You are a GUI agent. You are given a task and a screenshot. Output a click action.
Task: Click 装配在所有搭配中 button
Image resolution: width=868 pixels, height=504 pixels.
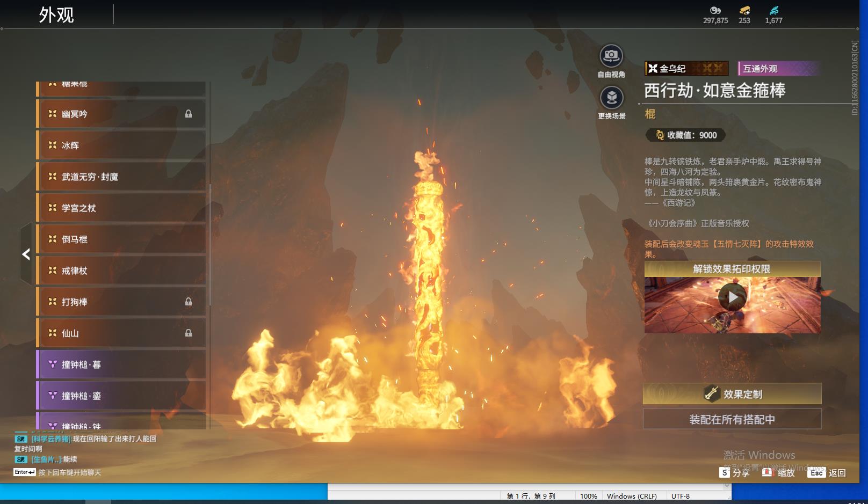click(x=732, y=419)
